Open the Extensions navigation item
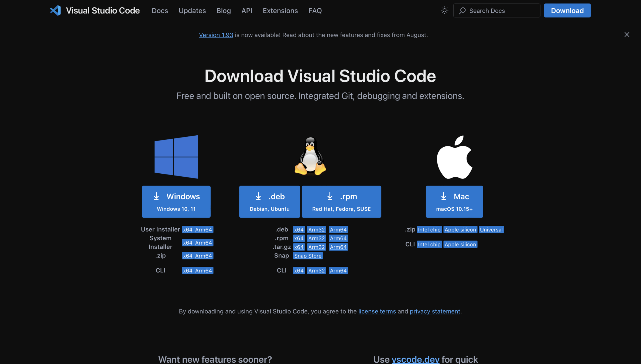 point(280,11)
